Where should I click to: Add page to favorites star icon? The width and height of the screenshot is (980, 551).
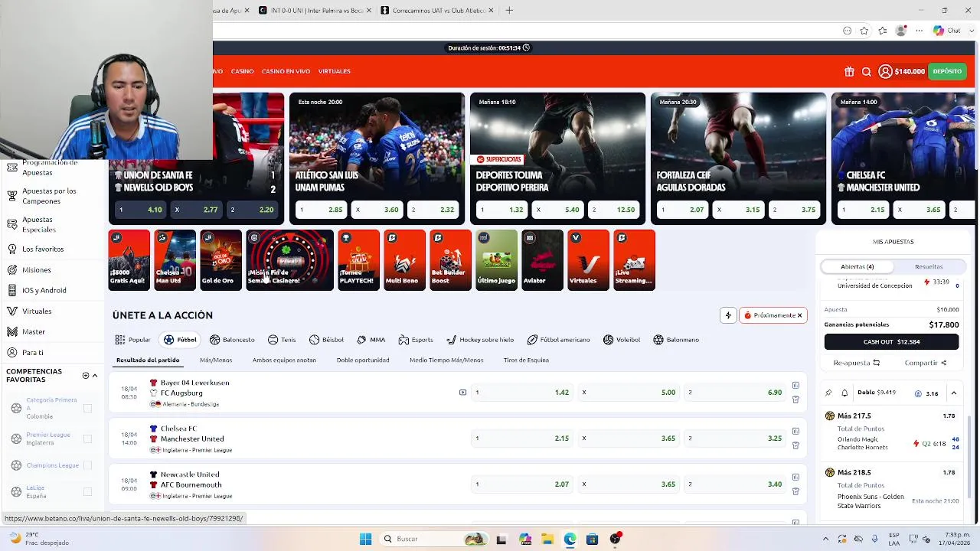864,31
